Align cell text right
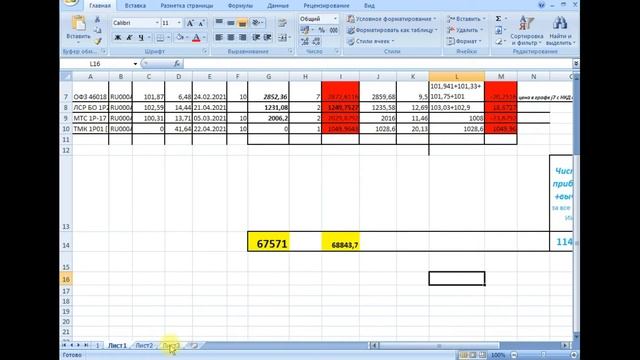 pyautogui.click(x=242, y=38)
